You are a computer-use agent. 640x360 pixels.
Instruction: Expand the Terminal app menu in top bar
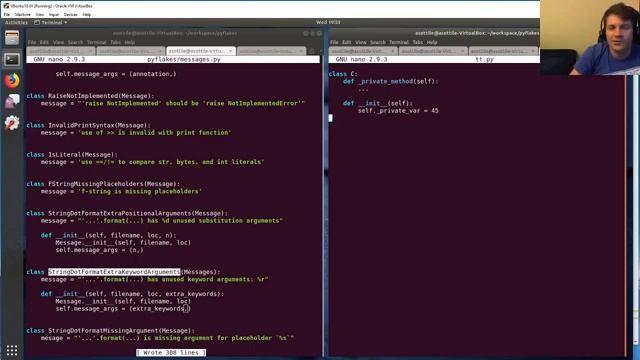click(51, 22)
